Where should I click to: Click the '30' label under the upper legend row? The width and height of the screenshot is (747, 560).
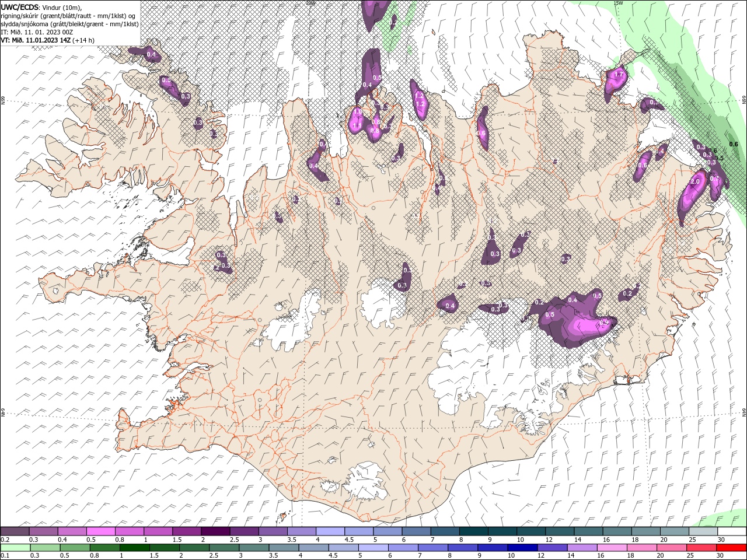tap(721, 540)
